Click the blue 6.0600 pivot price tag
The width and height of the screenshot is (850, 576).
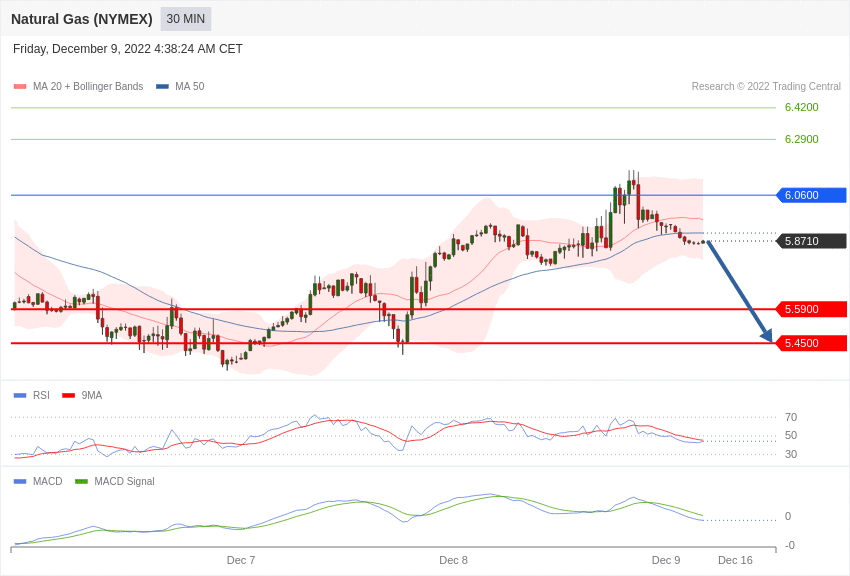[811, 195]
